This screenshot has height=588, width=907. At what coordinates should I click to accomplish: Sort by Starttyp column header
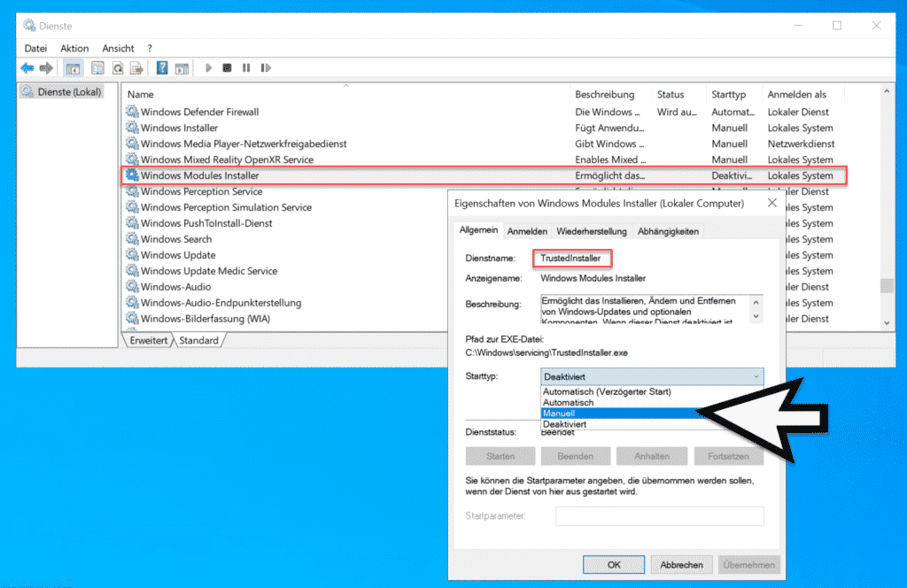(x=734, y=94)
